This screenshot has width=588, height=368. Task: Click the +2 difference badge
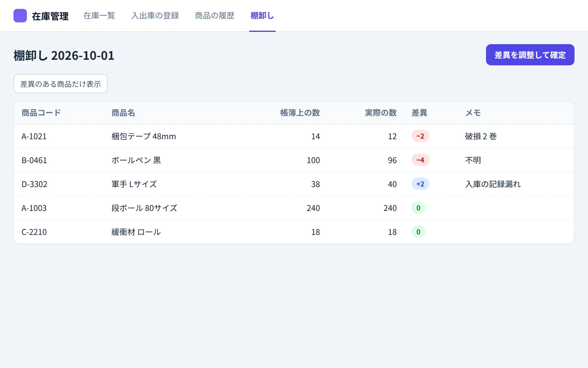[x=420, y=184]
